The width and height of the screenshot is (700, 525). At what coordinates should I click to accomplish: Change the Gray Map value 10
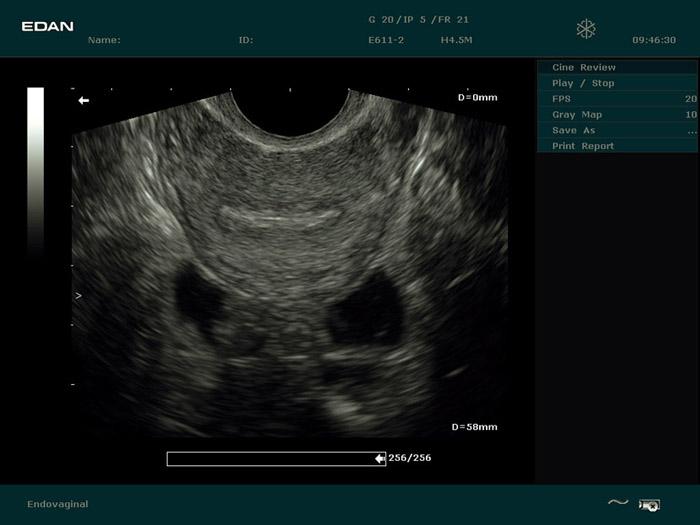click(x=690, y=115)
